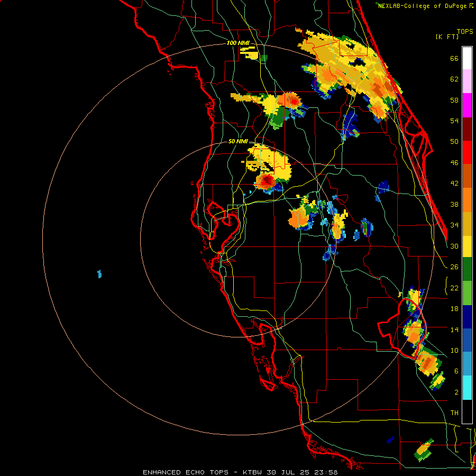This screenshot has width=476, height=476.
Task: Click the cyan legend swatch
Action: tap(467, 388)
